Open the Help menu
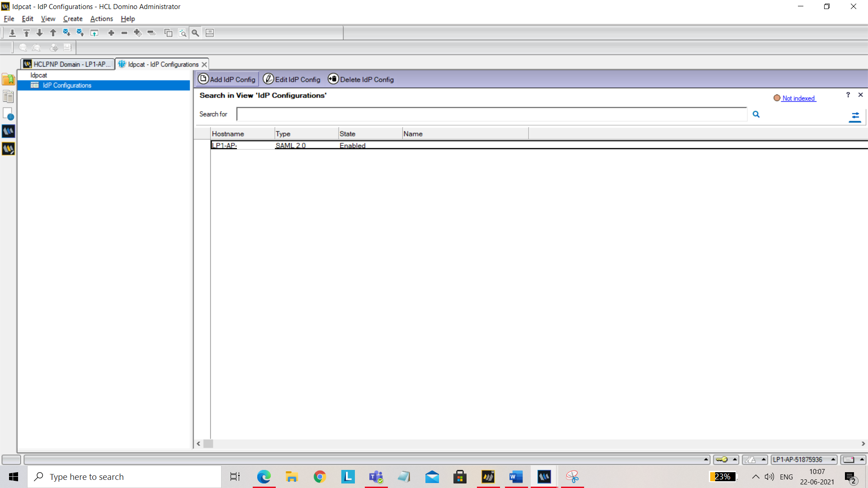The width and height of the screenshot is (868, 488). [128, 19]
